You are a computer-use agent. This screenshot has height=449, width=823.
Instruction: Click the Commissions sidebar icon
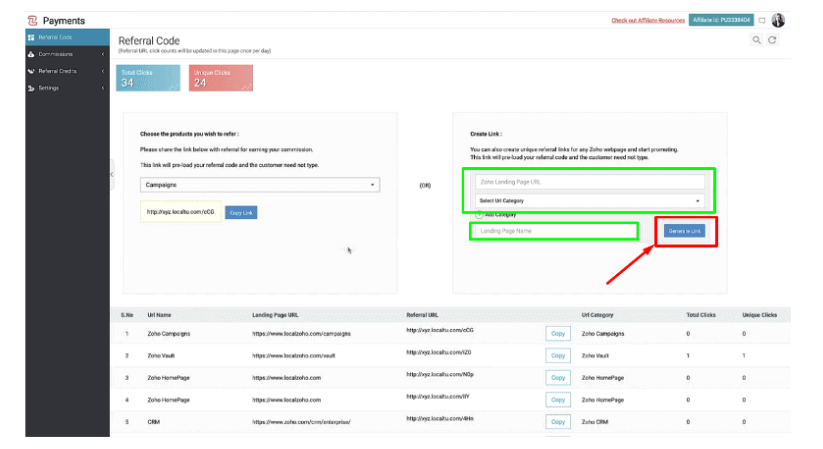(x=31, y=54)
